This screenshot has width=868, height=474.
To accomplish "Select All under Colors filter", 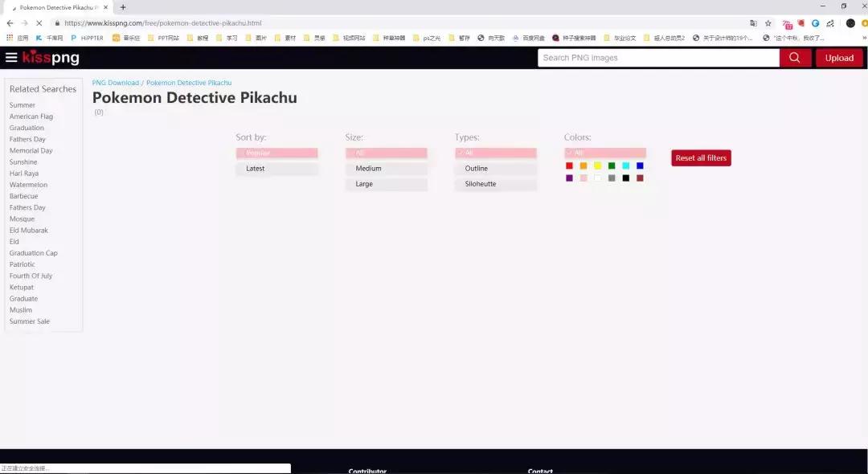I will point(605,153).
